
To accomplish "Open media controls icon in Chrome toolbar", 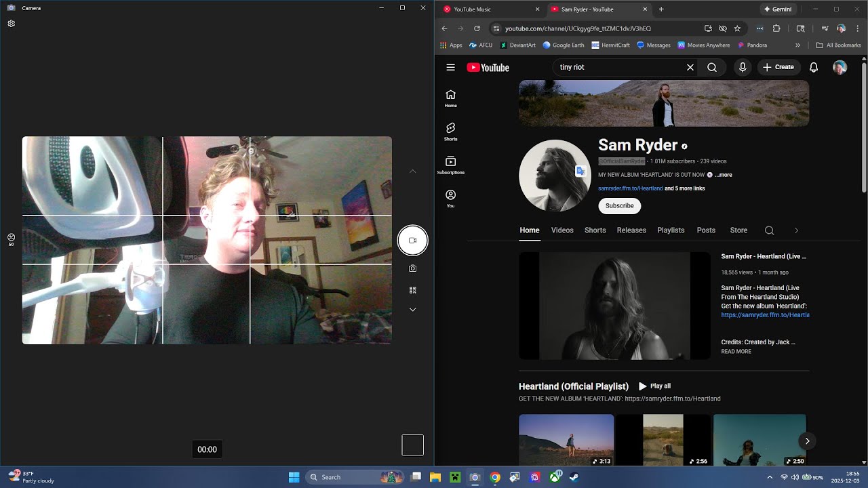I will 825,28.
